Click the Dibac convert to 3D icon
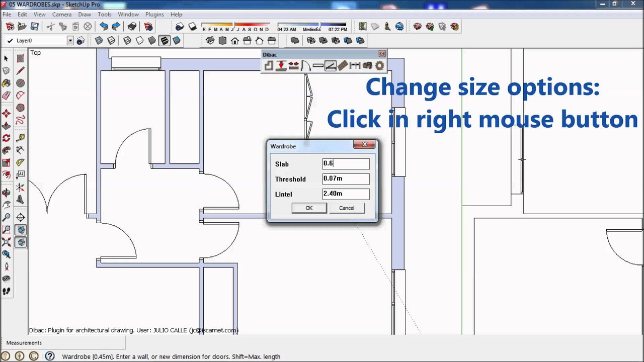Image resolution: width=644 pixels, height=362 pixels. pyautogui.click(x=367, y=66)
